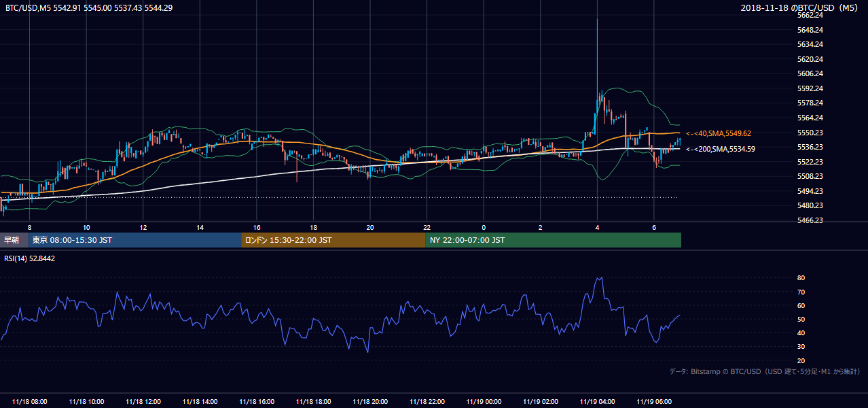Click the date label 11/18 22:00
Screen dimensions: 868x408
pos(427,401)
